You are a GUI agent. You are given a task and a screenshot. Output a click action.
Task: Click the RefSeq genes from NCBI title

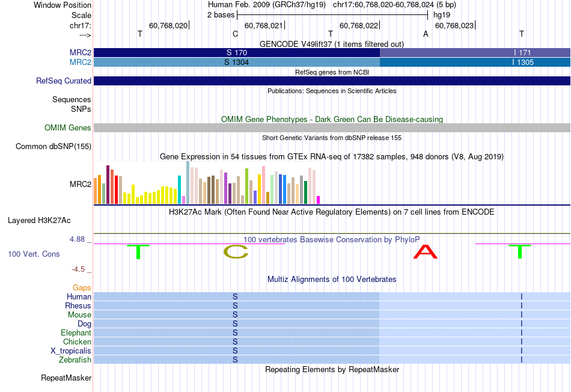[x=332, y=72]
